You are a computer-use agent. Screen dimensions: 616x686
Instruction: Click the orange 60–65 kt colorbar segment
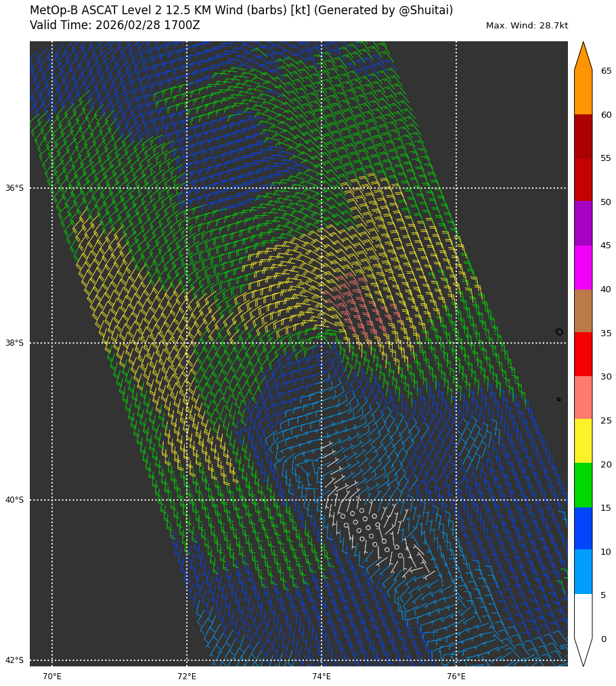pyautogui.click(x=583, y=93)
